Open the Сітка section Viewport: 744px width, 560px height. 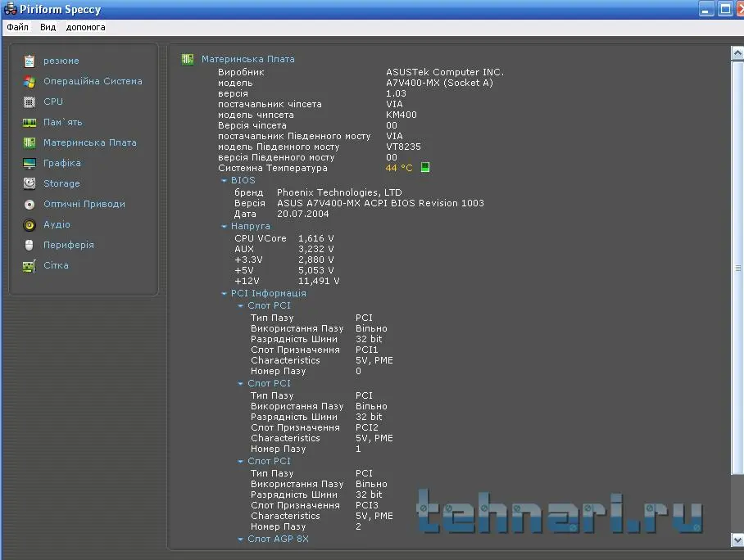(x=56, y=265)
